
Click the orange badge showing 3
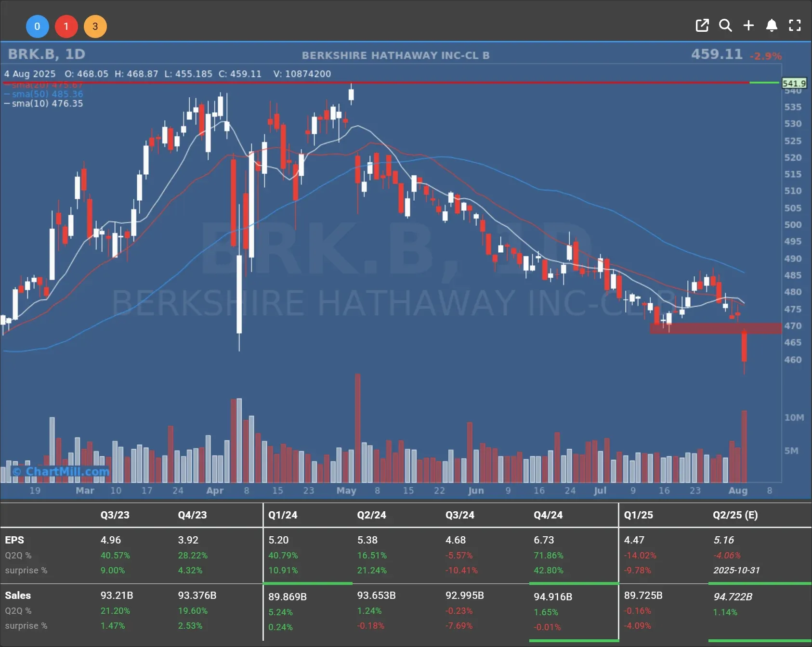95,26
